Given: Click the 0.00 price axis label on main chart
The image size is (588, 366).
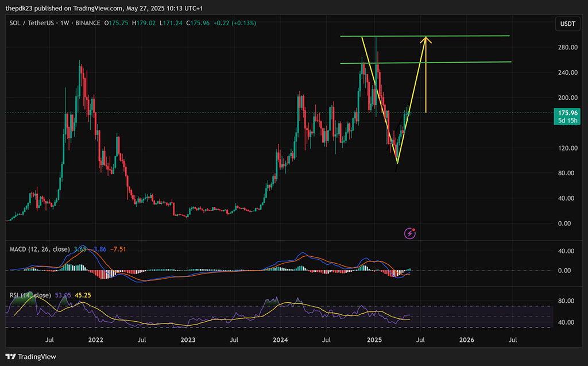Looking at the screenshot, I should point(564,224).
